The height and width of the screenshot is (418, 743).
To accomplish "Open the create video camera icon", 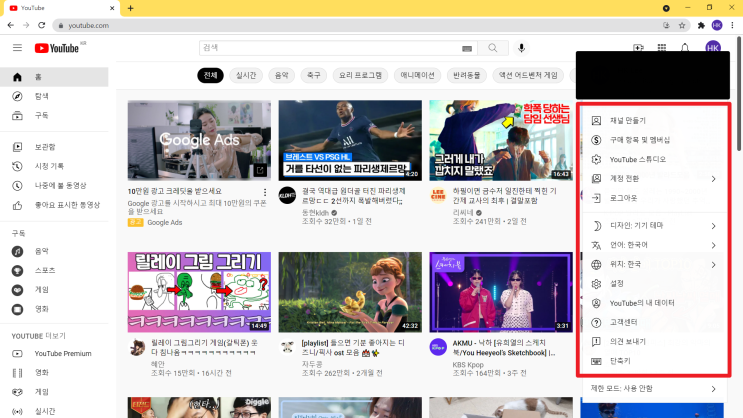I will [x=639, y=48].
